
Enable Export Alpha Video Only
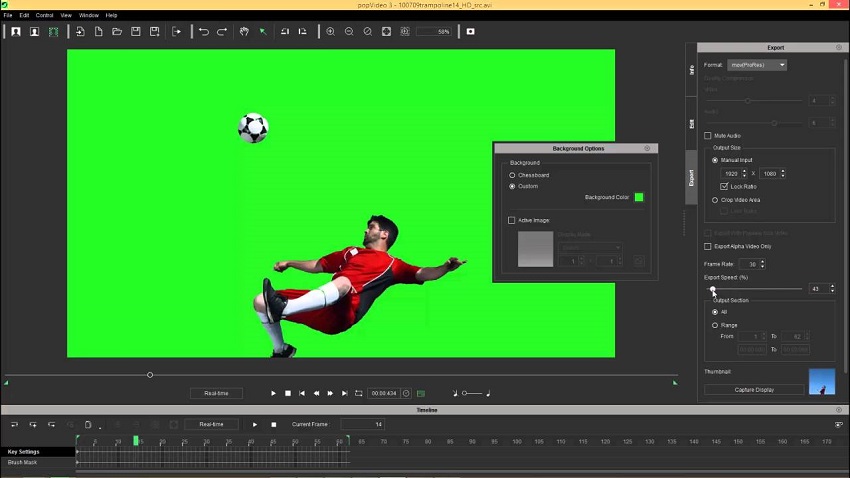pos(707,247)
